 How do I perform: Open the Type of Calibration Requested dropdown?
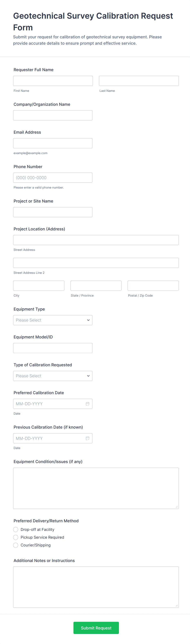[x=53, y=376]
